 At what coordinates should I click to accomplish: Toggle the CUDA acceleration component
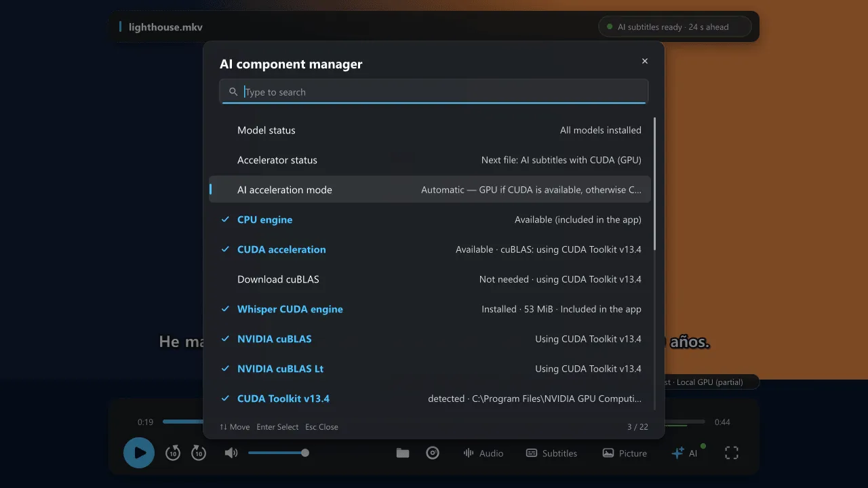[x=430, y=249]
